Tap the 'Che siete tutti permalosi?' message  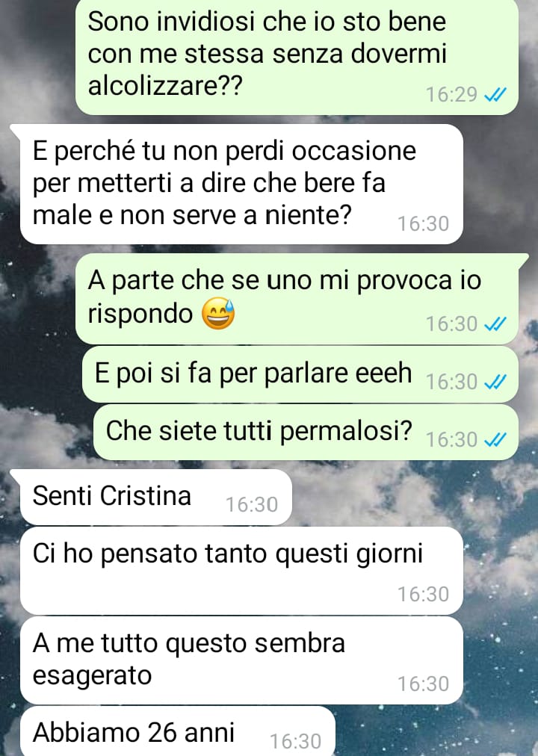306,432
